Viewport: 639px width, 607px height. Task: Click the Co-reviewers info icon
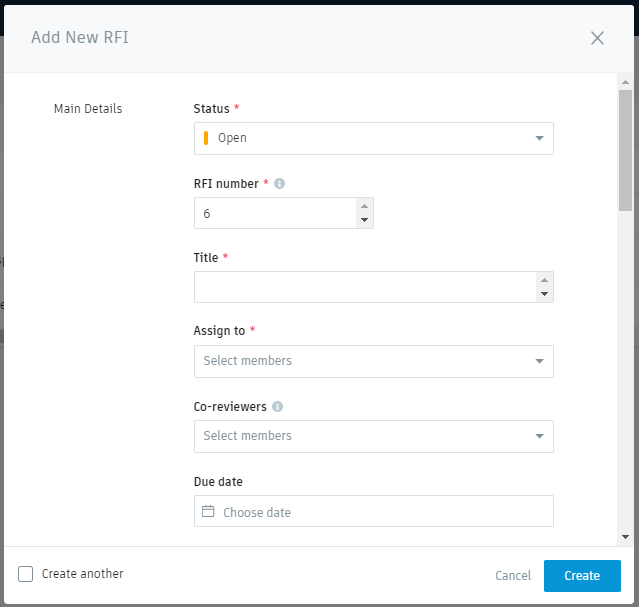coord(278,406)
